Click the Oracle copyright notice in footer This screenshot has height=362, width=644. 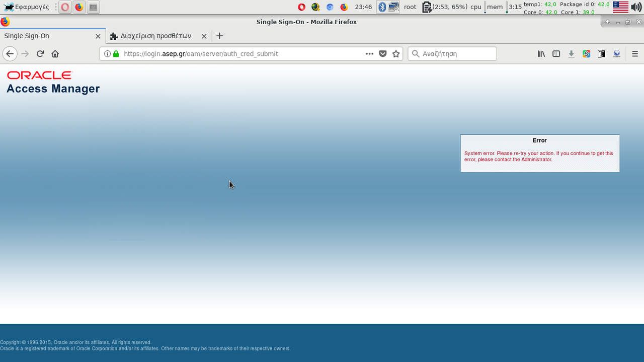tap(75, 342)
